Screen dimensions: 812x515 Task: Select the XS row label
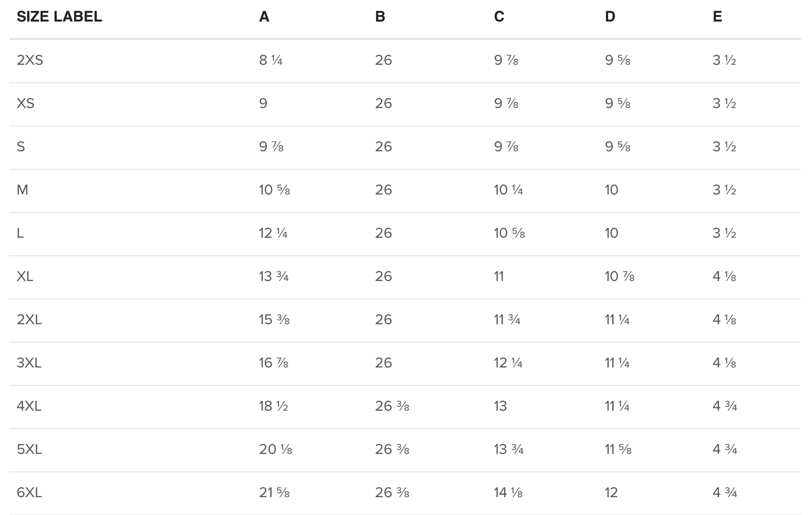(25, 103)
